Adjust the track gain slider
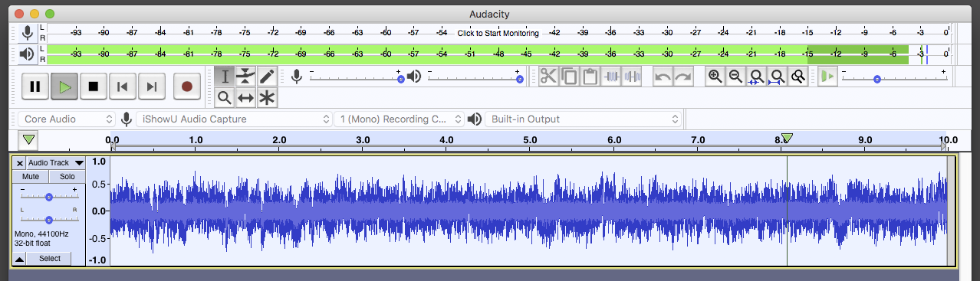This screenshot has height=281, width=980. (49, 197)
